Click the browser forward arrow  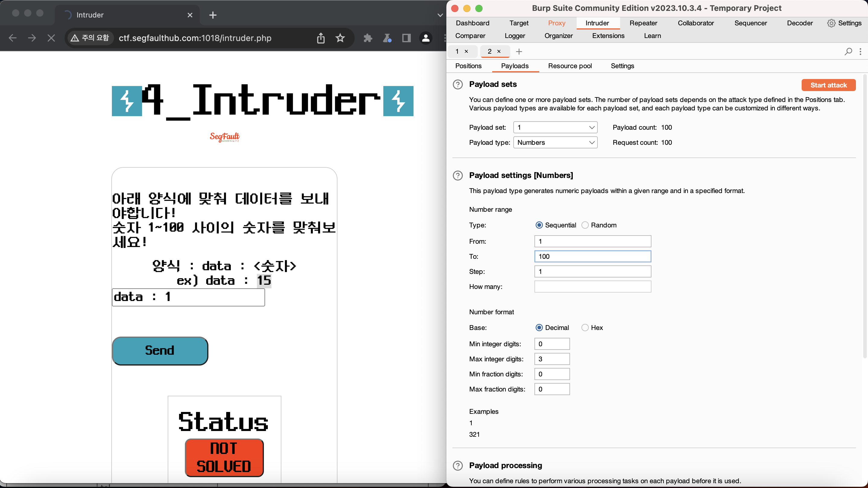pos(32,38)
